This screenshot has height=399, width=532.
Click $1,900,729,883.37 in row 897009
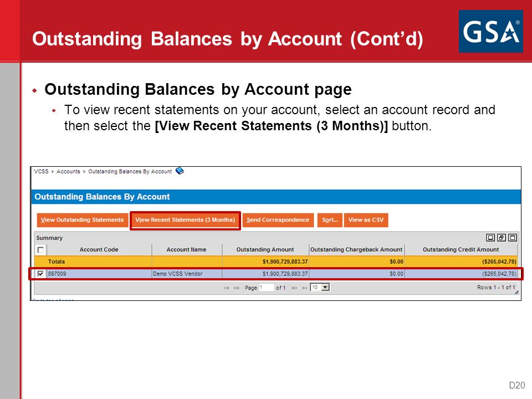pyautogui.click(x=285, y=273)
